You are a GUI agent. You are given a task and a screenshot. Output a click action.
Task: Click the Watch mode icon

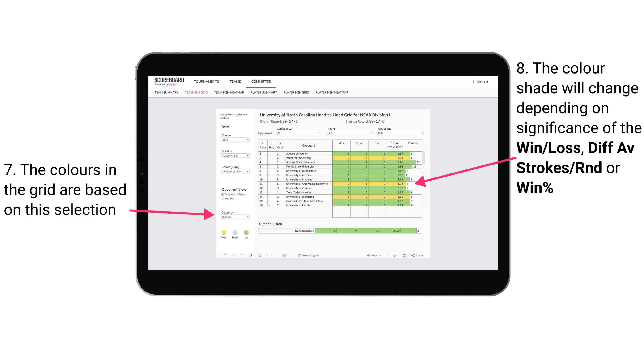(368, 255)
